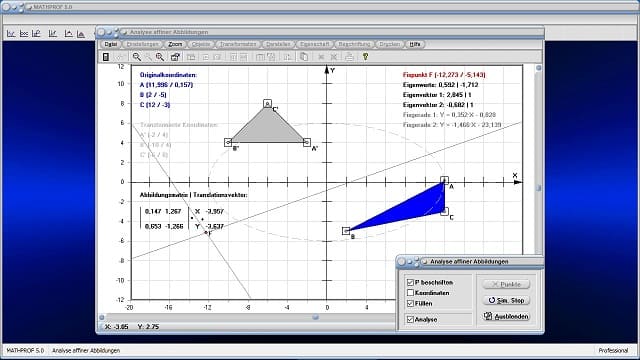Click the first chart icon in MathProf toolbar

coord(11,33)
